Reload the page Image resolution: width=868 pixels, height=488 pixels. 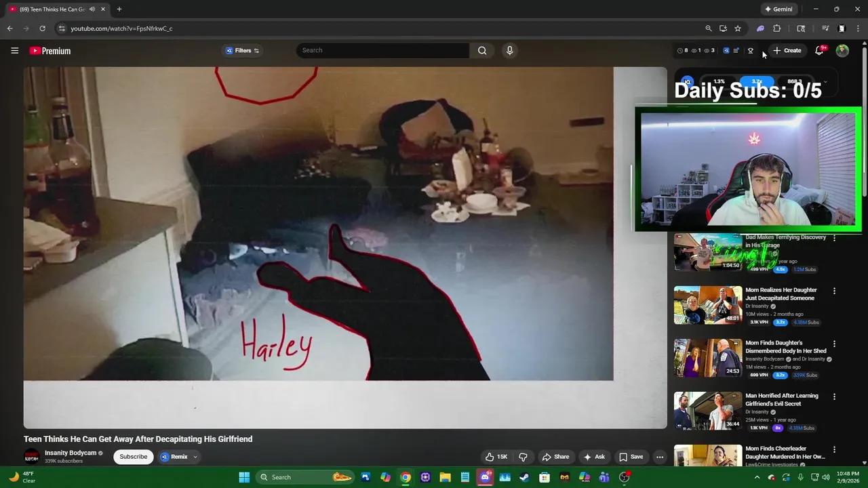[x=42, y=28]
